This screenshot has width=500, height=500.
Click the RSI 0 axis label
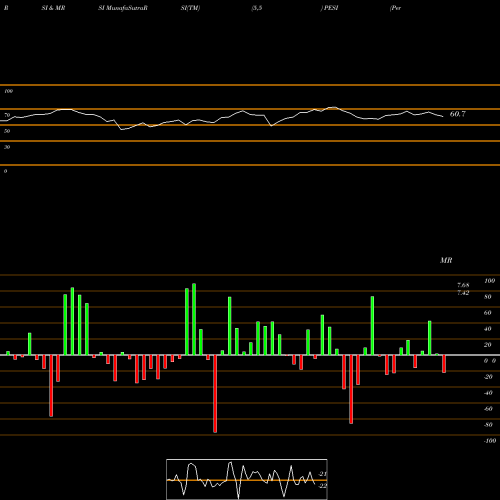[5, 171]
